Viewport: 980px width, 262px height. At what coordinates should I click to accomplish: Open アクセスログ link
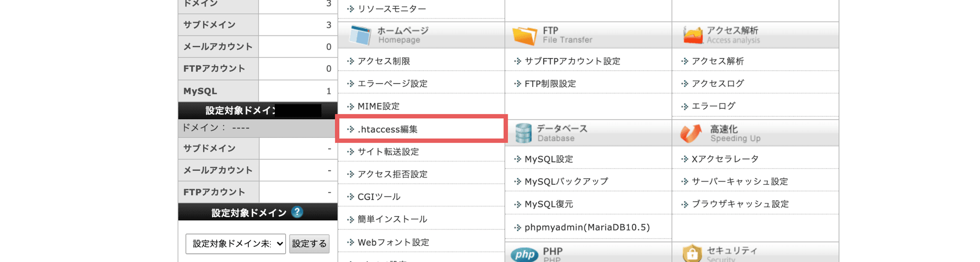[x=718, y=83]
